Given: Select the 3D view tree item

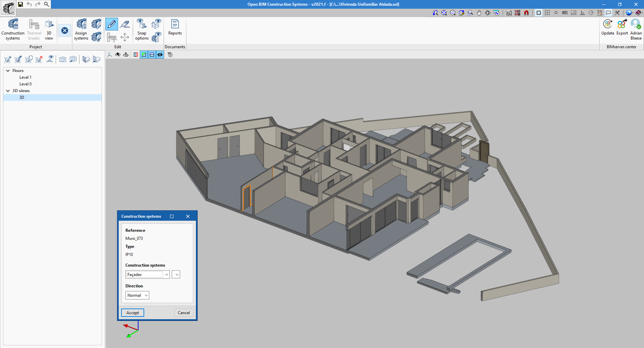Looking at the screenshot, I should pos(53,97).
